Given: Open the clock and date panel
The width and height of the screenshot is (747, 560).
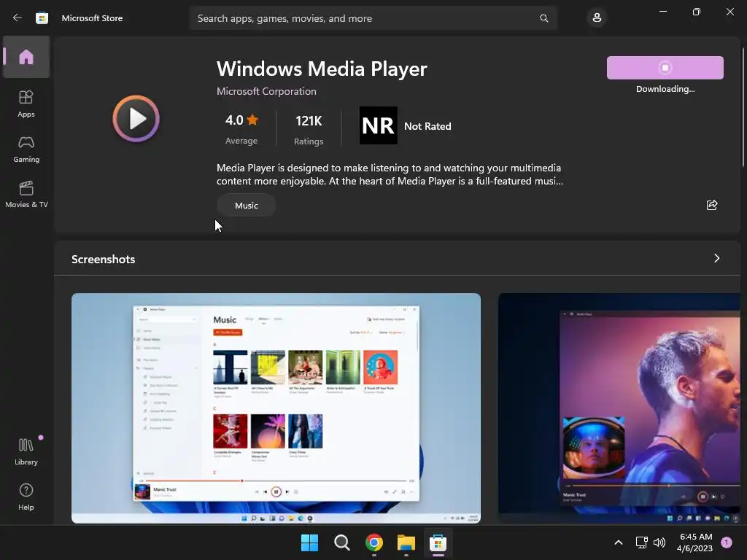Looking at the screenshot, I should [x=694, y=542].
